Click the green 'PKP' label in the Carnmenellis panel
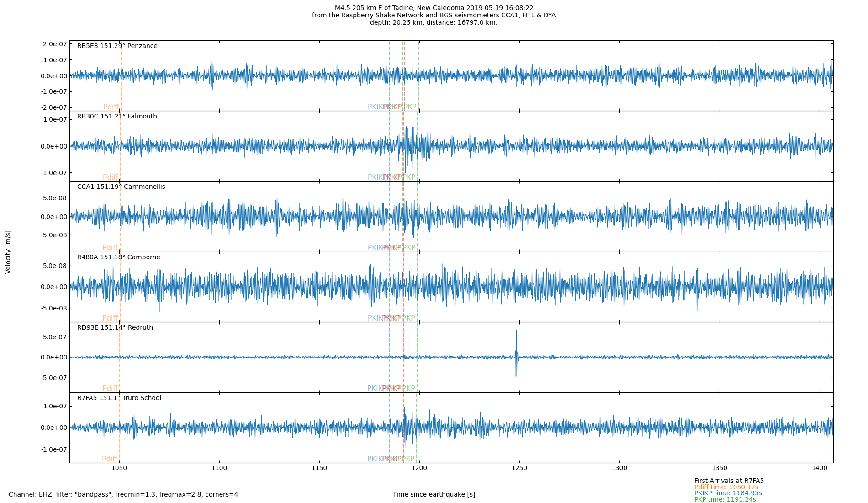 [x=409, y=248]
